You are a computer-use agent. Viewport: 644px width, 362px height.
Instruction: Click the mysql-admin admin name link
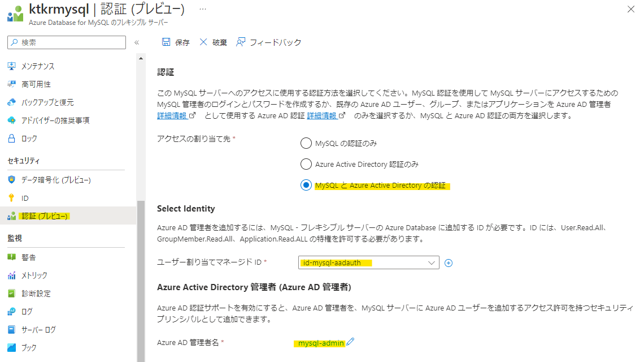[x=321, y=343]
